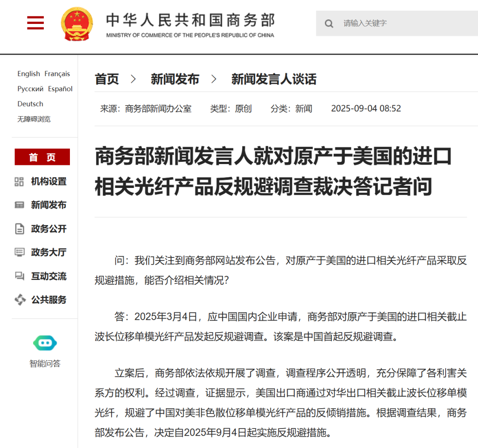Click the 政务公开 document icon

pos(19,229)
